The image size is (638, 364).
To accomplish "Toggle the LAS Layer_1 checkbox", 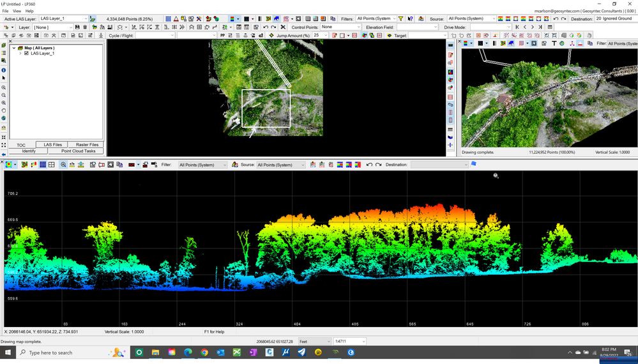I will [x=26, y=53].
